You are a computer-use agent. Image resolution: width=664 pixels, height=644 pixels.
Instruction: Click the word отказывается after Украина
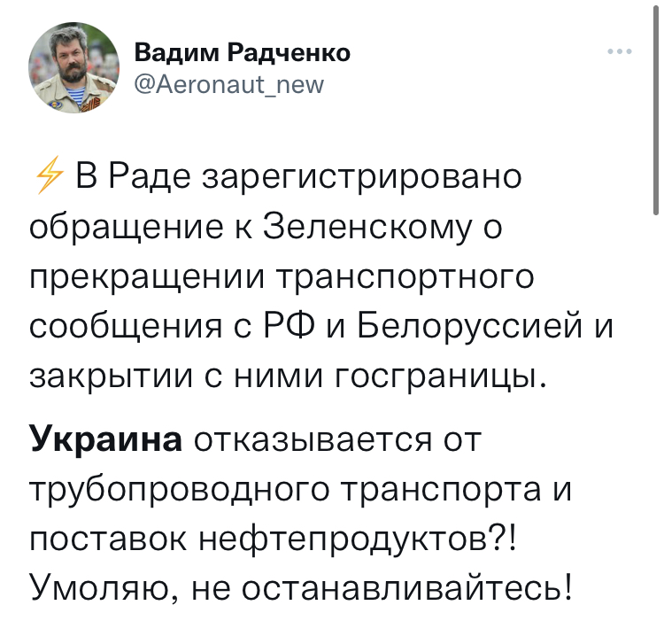(x=313, y=439)
